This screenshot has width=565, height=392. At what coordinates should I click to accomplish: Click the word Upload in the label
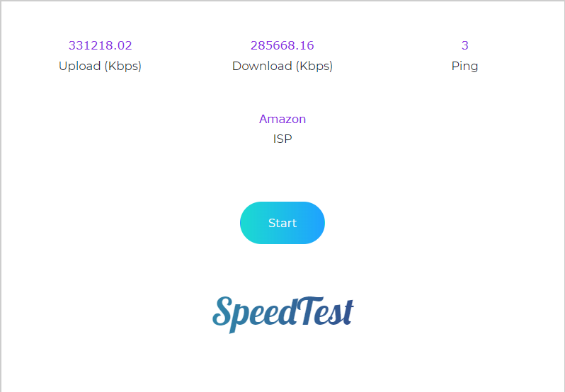click(x=79, y=66)
